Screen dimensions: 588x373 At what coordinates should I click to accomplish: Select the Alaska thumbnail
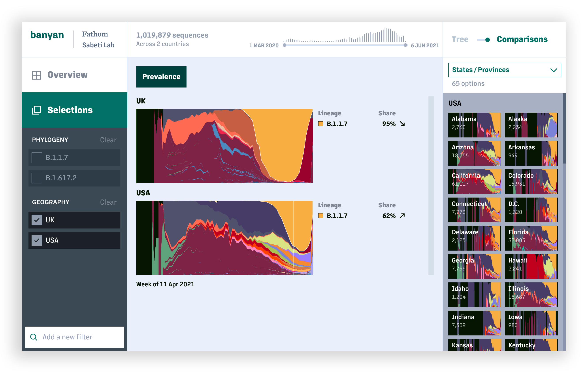tap(531, 125)
